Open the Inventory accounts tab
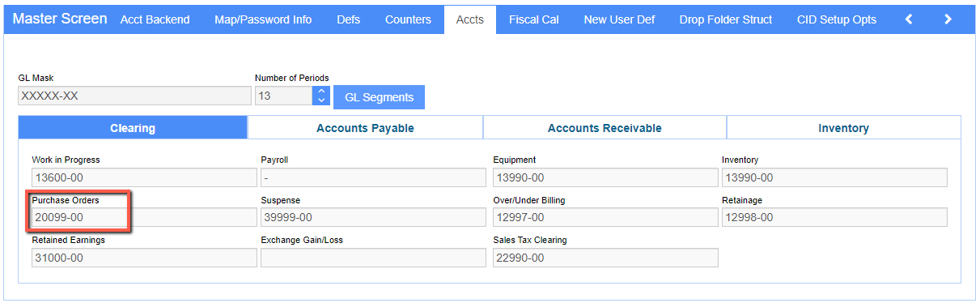The image size is (980, 303). tap(843, 128)
